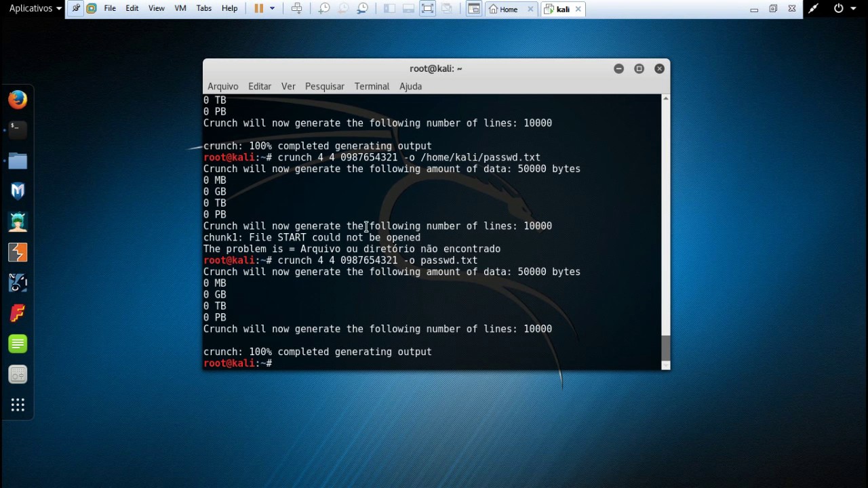Viewport: 868px width, 488px height.
Task: Maximize the root@kali terminal window
Action: coord(639,68)
